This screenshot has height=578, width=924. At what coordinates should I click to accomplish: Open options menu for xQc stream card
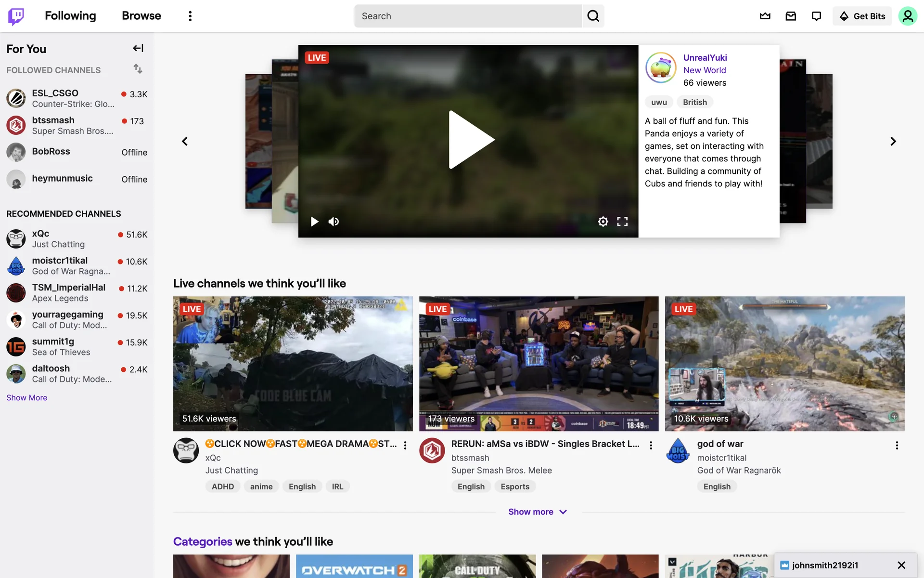click(x=405, y=445)
